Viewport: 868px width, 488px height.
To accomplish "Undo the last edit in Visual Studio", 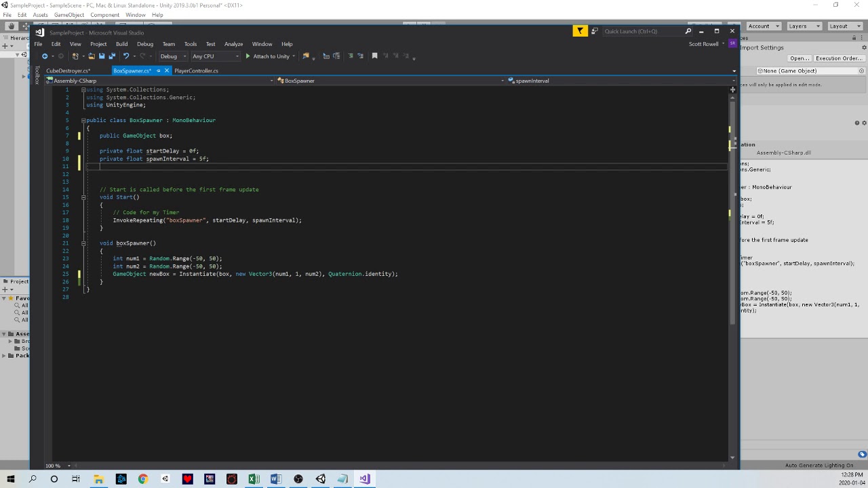I will click(x=126, y=56).
